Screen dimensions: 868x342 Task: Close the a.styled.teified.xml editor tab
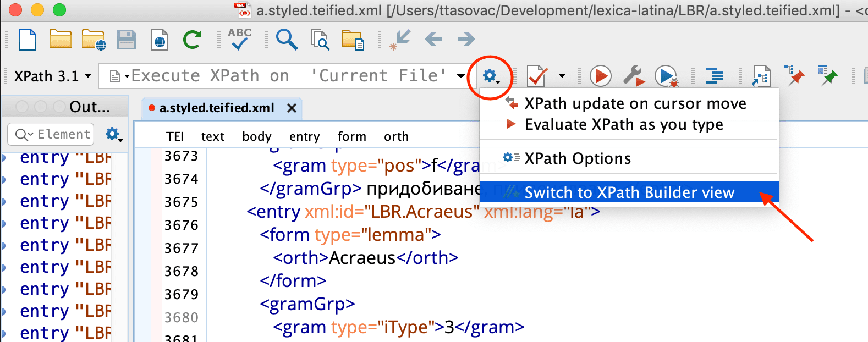(x=292, y=108)
